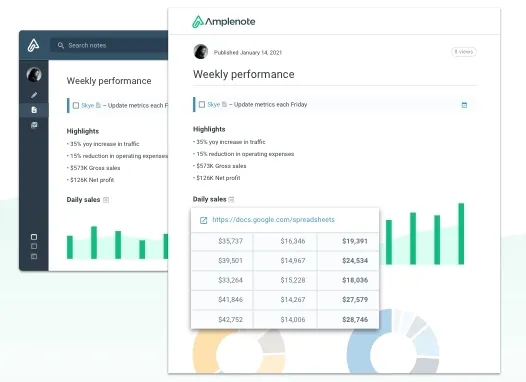Focus the Search notes field
Screen dimensions: 526x382
pos(109,45)
